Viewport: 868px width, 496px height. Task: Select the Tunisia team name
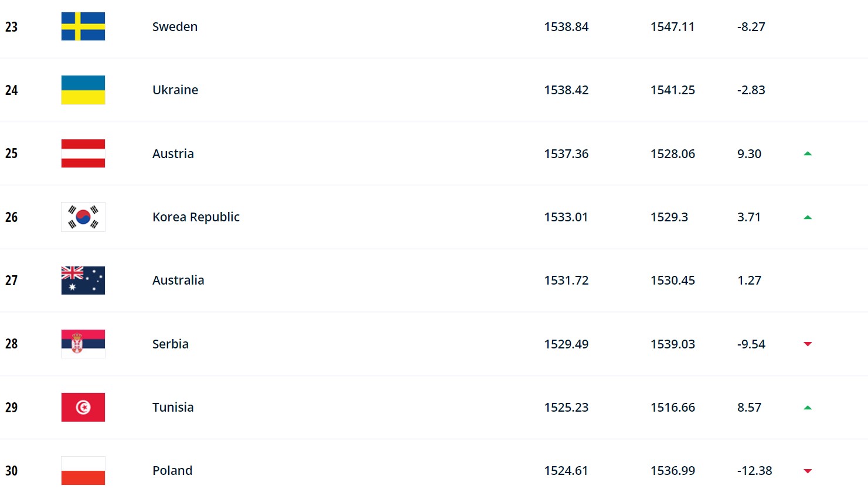point(173,408)
